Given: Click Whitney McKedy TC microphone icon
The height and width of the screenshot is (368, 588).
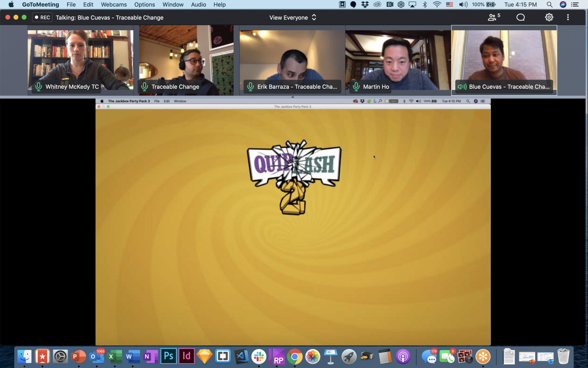Looking at the screenshot, I should click(39, 86).
